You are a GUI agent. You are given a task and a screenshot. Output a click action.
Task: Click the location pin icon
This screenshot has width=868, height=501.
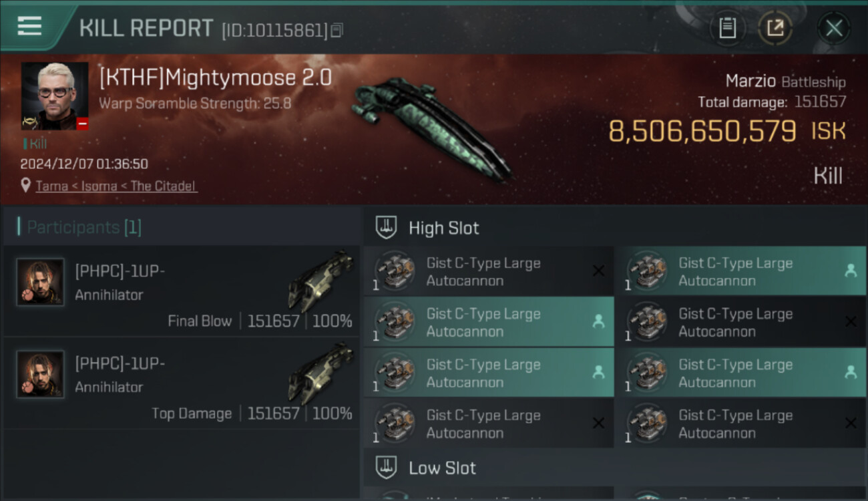pyautogui.click(x=26, y=186)
